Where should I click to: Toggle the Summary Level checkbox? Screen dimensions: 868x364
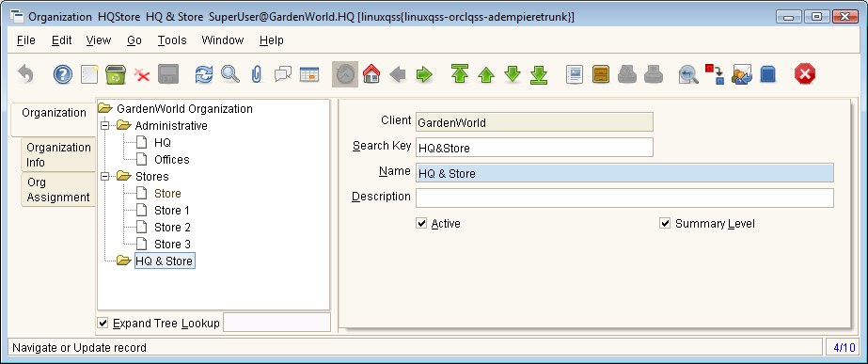point(665,223)
